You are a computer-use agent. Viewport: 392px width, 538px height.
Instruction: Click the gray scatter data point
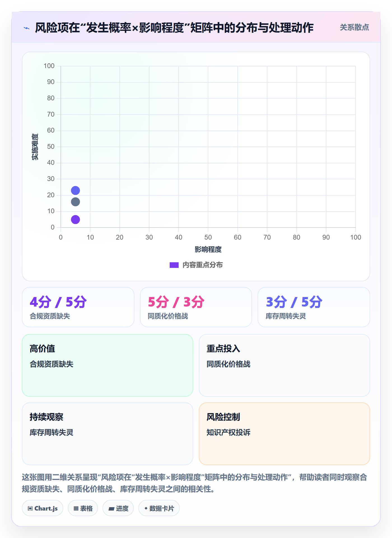75,202
